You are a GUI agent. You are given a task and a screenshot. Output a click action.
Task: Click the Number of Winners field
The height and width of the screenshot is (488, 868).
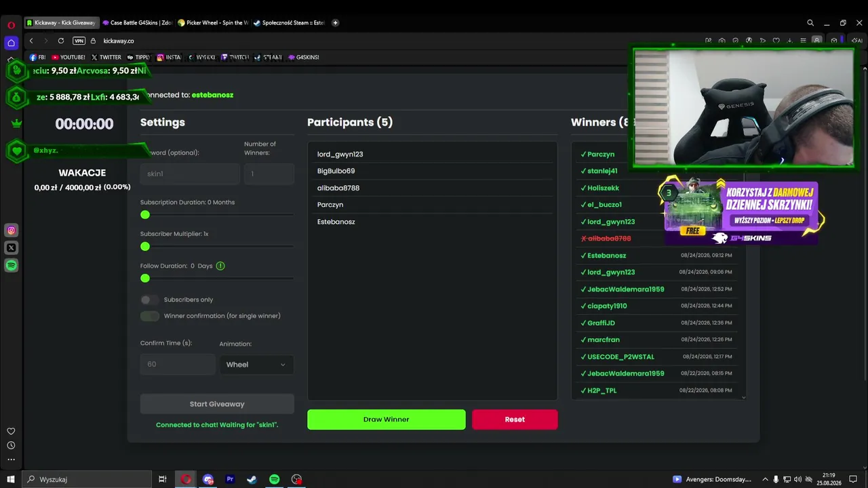coord(269,174)
